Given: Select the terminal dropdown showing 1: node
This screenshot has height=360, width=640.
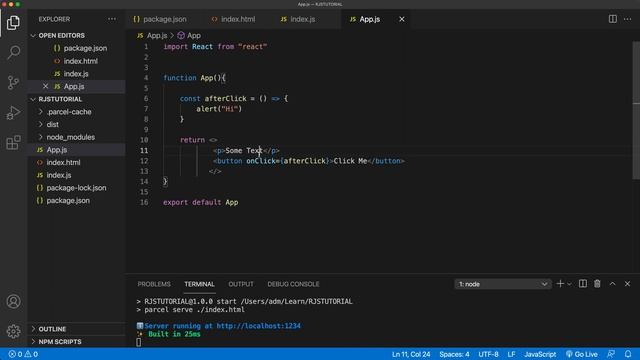Looking at the screenshot, I should (x=503, y=284).
